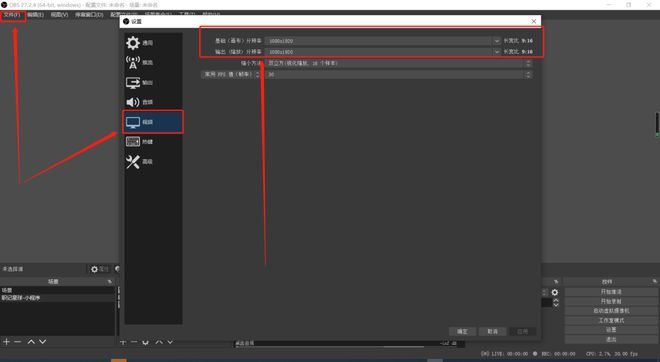Click the Settings (设置) button in Controls

point(611,330)
